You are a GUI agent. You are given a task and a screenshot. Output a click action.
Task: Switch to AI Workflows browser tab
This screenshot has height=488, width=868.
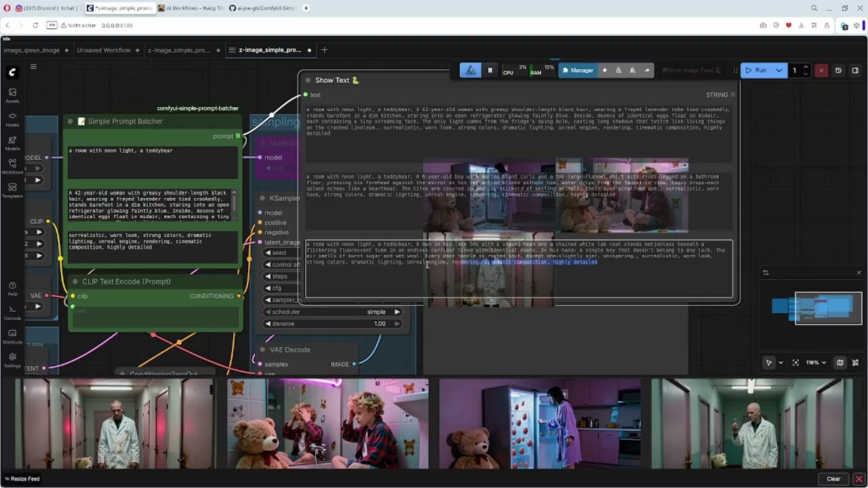click(191, 8)
